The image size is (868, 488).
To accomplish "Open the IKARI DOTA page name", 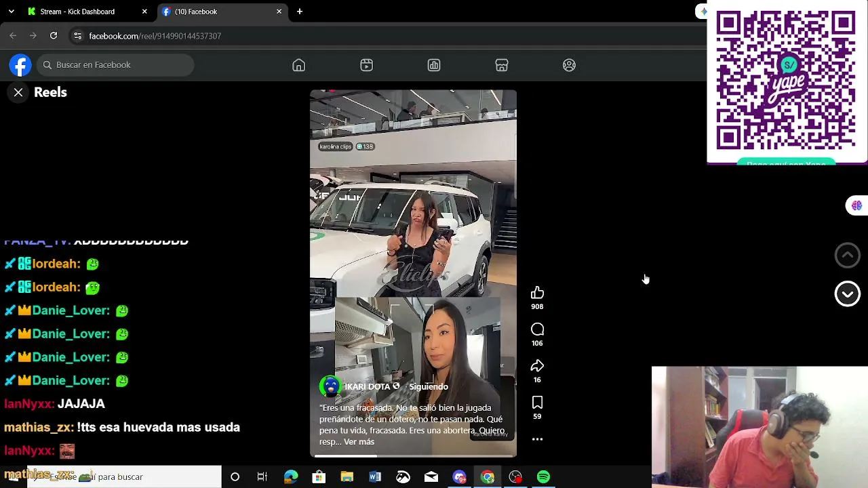I will pos(367,386).
